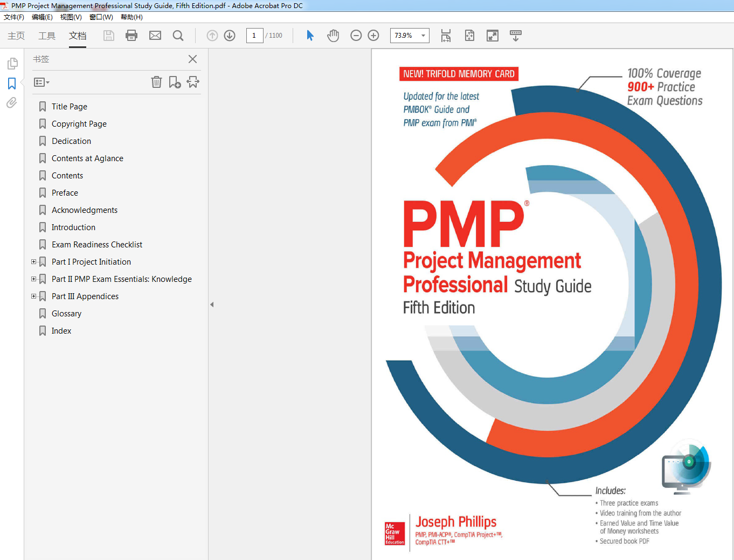Screen dimensions: 734x560
Task: Go to previous page arrow icon
Action: 212,36
